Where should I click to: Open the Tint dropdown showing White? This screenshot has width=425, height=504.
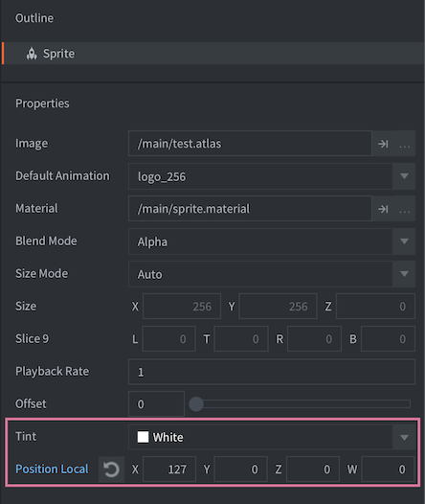tap(272, 437)
